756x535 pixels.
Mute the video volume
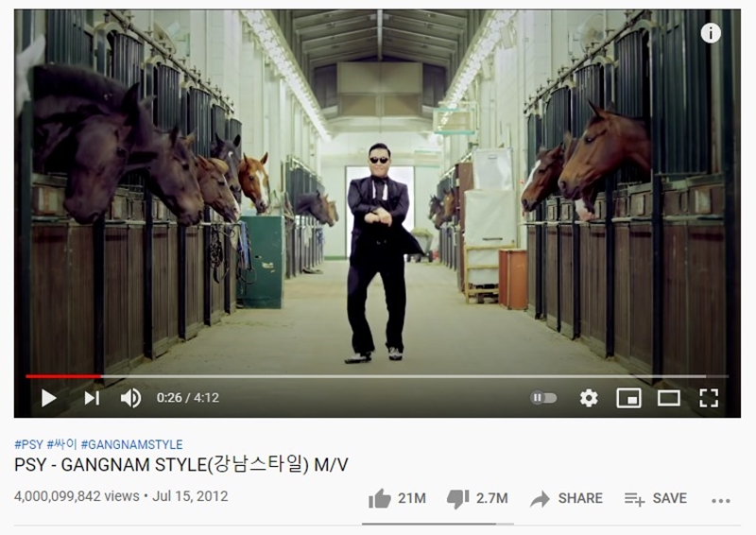[130, 398]
